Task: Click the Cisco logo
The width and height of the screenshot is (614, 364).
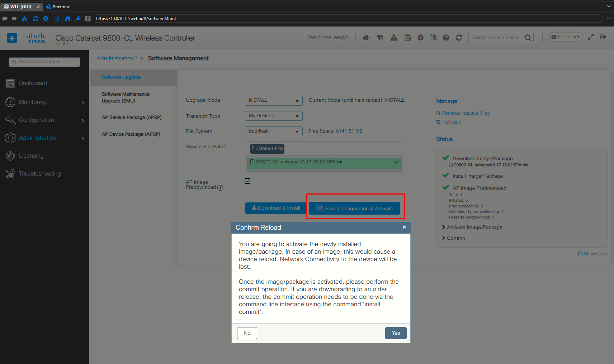Action: pyautogui.click(x=37, y=38)
